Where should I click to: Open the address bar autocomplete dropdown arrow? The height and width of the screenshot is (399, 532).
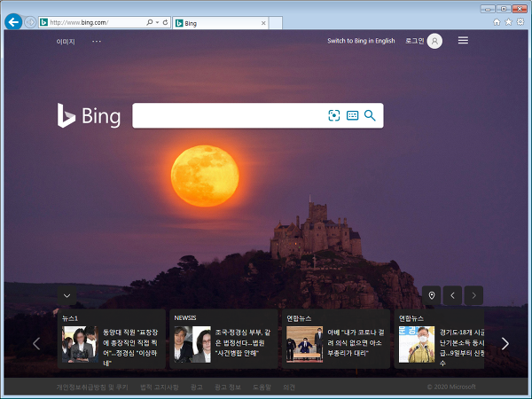[x=158, y=22]
